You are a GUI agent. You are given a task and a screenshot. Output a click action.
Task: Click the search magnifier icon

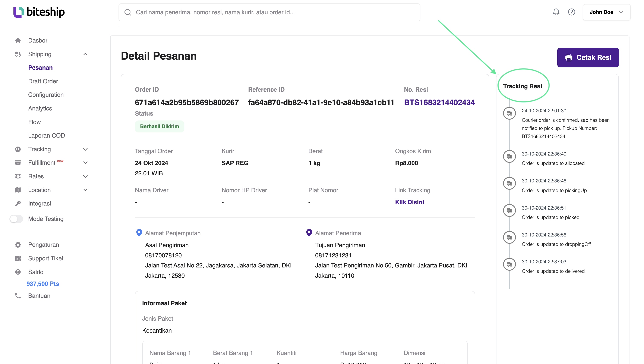(128, 12)
